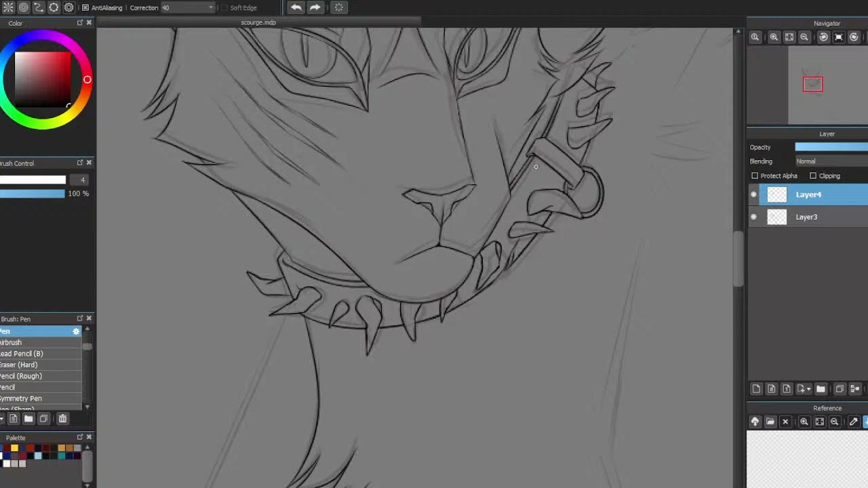
Task: Open the Blending mode dropdown
Action: click(831, 161)
